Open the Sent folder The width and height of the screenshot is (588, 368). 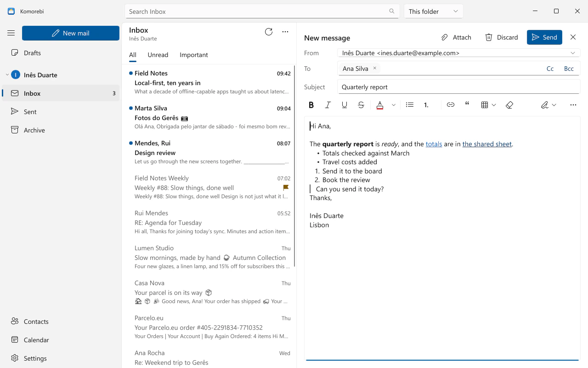(x=61, y=112)
